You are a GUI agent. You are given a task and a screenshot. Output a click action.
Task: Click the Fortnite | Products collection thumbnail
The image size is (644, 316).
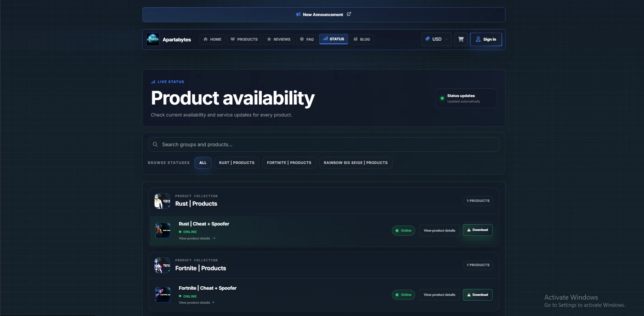pos(162,265)
